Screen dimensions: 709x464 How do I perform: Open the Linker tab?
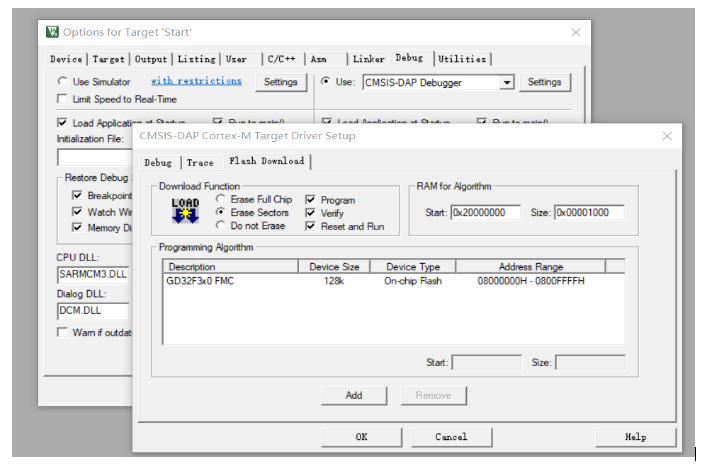(368, 59)
